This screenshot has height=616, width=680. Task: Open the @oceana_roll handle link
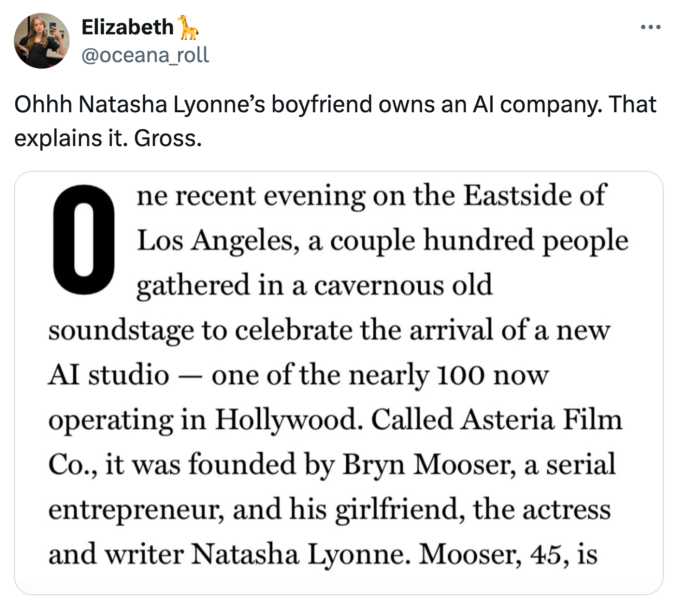click(145, 55)
